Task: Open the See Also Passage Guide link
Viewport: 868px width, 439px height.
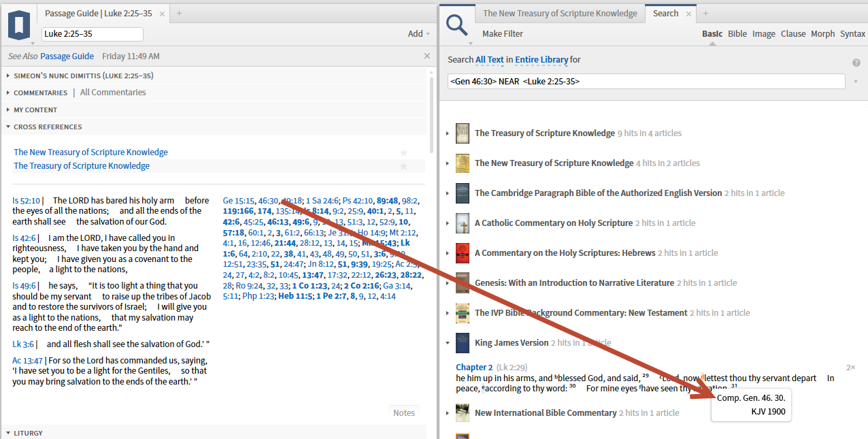Action: (x=67, y=56)
